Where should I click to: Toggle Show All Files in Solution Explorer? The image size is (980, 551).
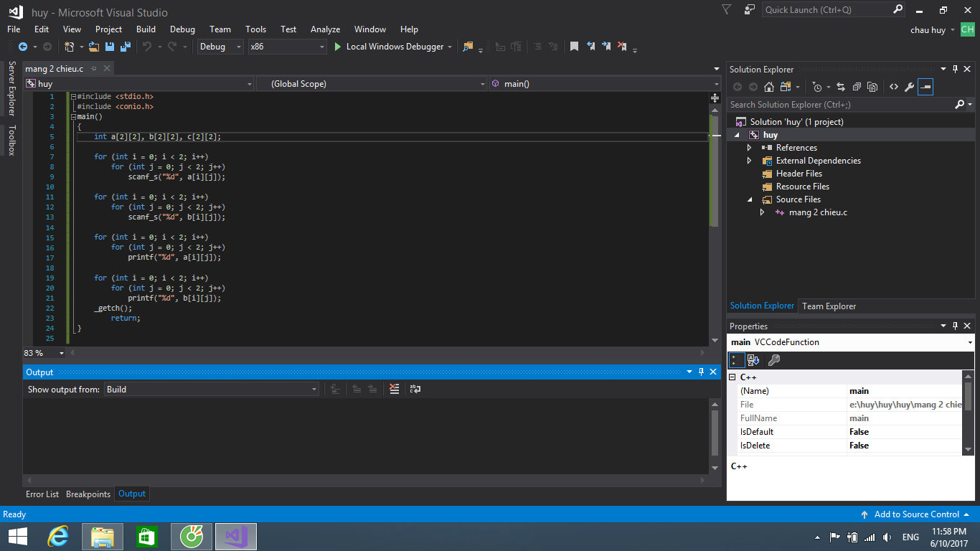click(872, 87)
